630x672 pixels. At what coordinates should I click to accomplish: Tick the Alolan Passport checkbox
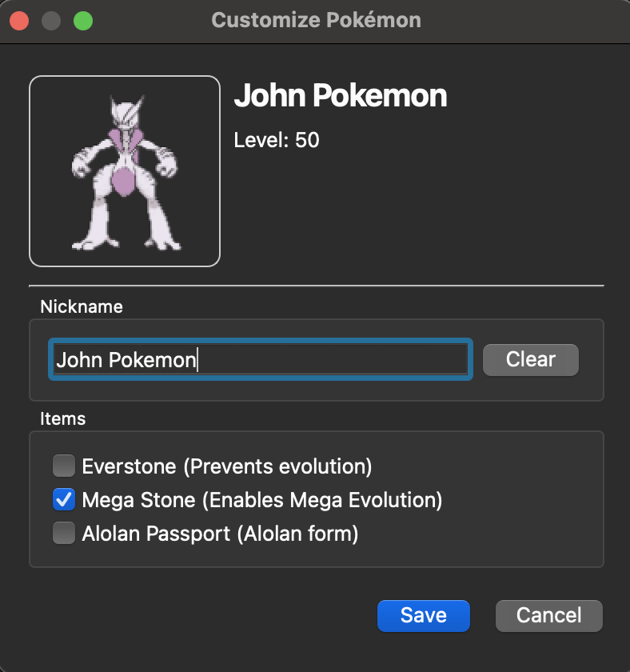[63, 534]
